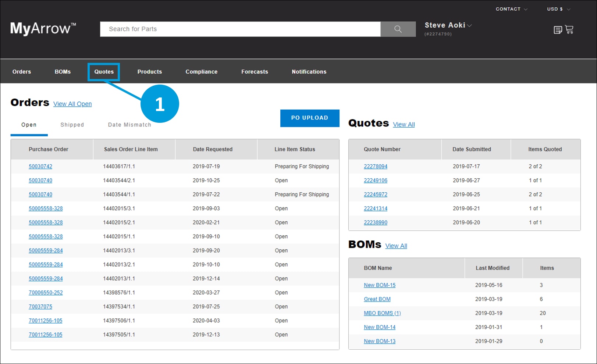Select the Date Mismatch tab

pyautogui.click(x=129, y=125)
